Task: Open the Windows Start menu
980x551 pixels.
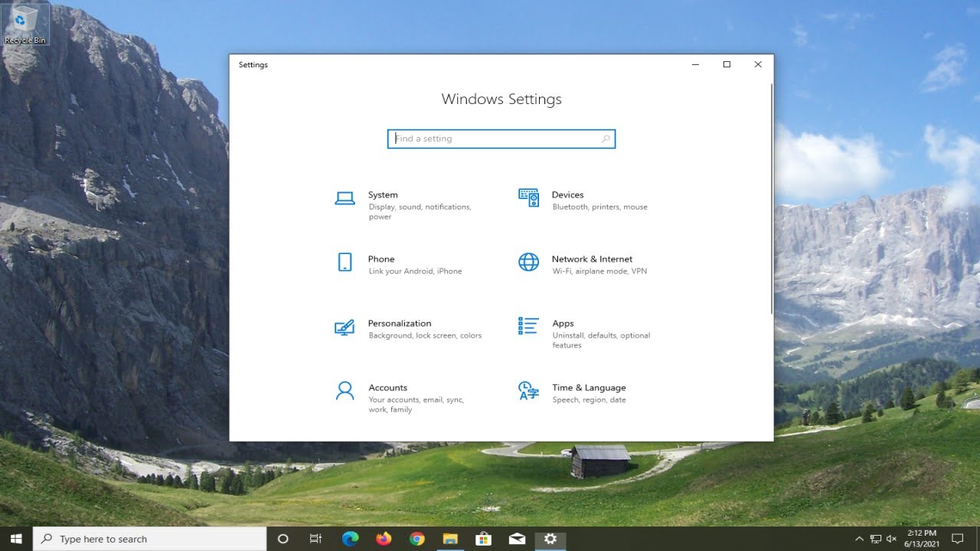Action: (16, 539)
